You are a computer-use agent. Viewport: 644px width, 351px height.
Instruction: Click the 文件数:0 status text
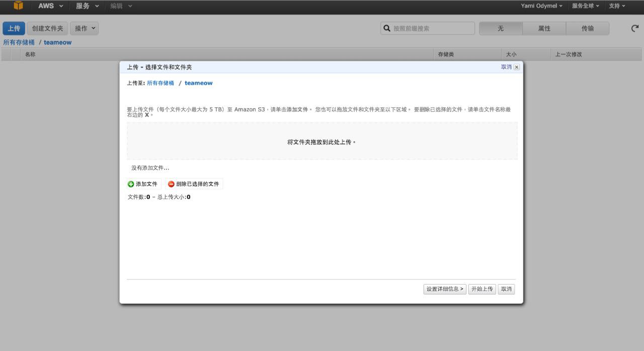139,197
